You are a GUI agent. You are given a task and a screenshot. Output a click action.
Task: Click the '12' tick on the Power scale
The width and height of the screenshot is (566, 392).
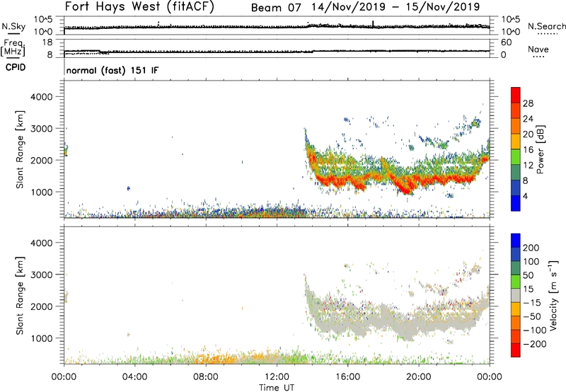click(x=528, y=166)
